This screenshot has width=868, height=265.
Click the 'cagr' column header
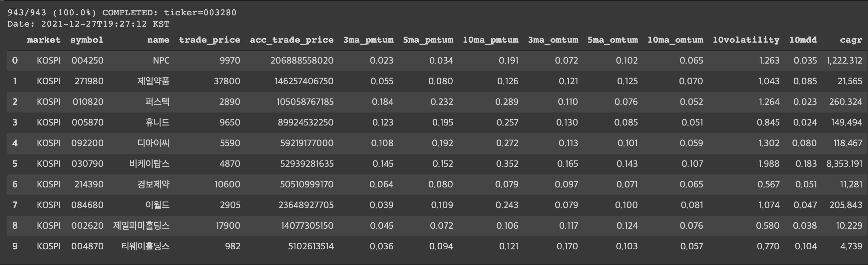(x=851, y=40)
